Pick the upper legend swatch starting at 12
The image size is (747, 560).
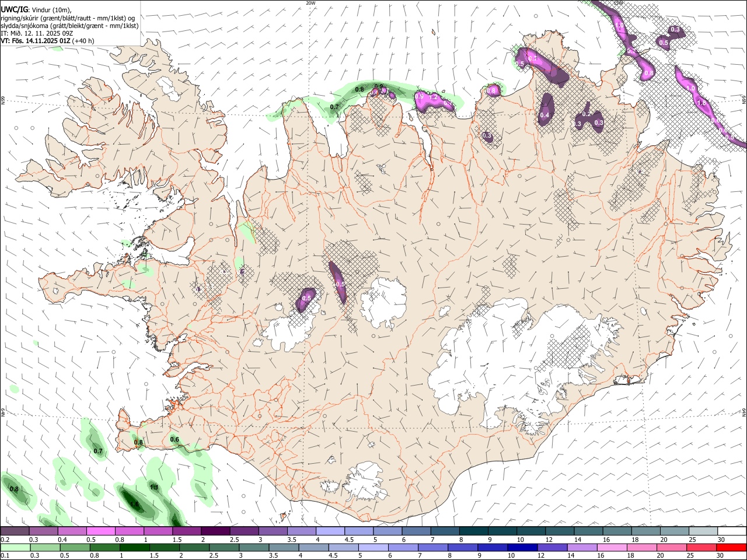560,531
